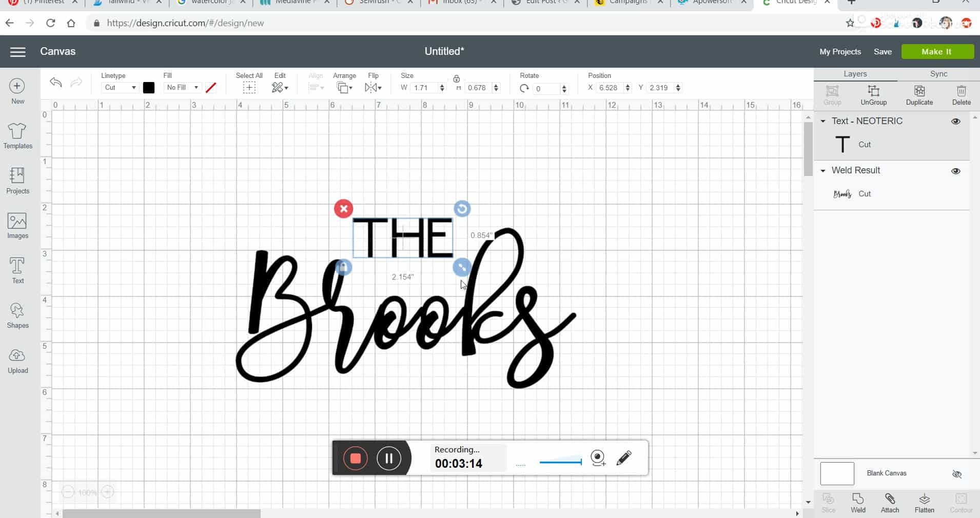Open the Upload panel
Viewport: 980px width, 518px height.
point(17,361)
